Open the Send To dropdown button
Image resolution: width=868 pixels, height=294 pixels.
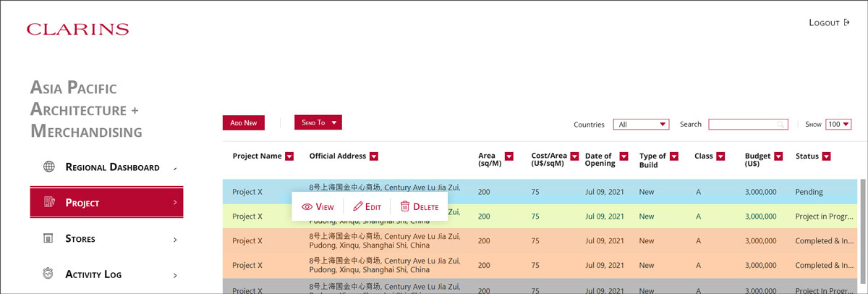(318, 122)
